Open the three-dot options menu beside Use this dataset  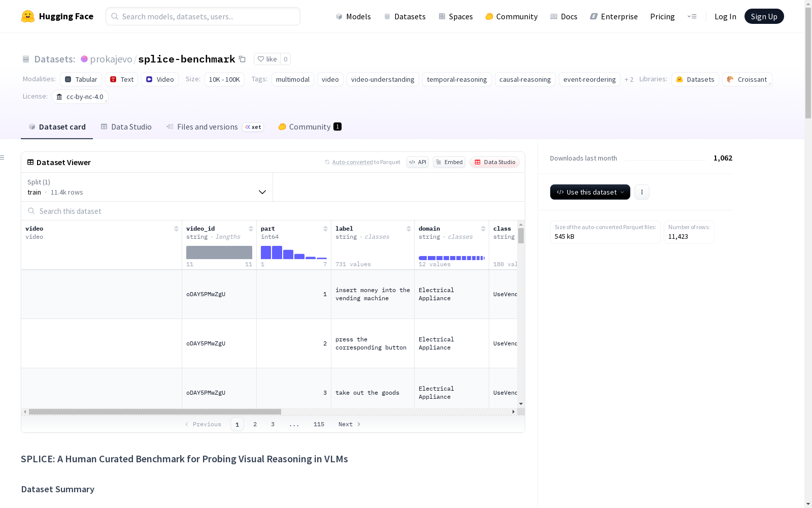642,192
